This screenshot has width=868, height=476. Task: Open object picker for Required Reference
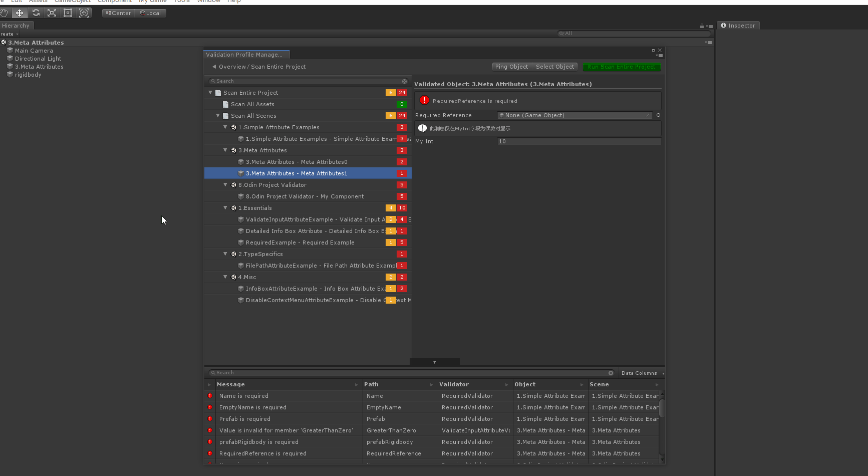[658, 115]
